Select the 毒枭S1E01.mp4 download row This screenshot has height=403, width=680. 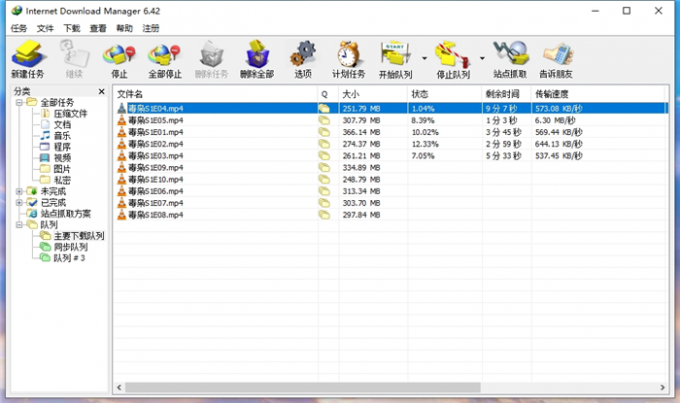(391, 132)
